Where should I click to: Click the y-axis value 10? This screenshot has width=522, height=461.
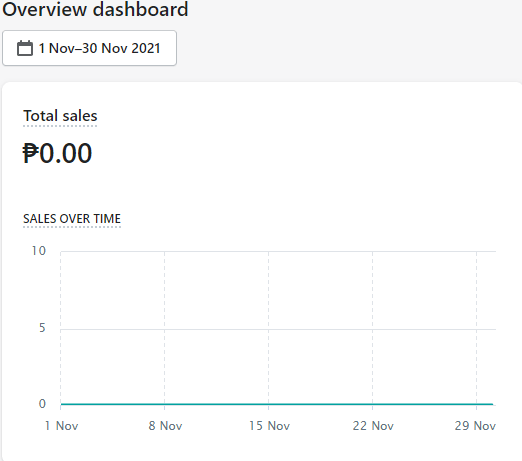point(39,251)
